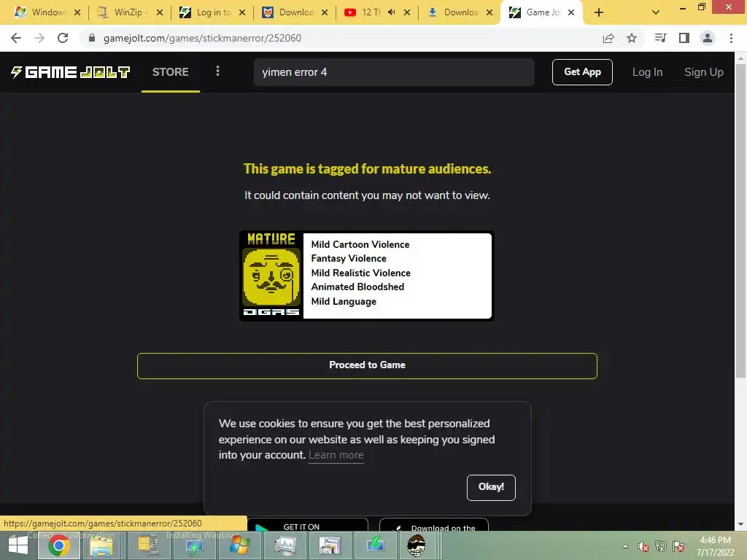Click the network tray icon
The height and width of the screenshot is (560, 747).
click(x=661, y=546)
